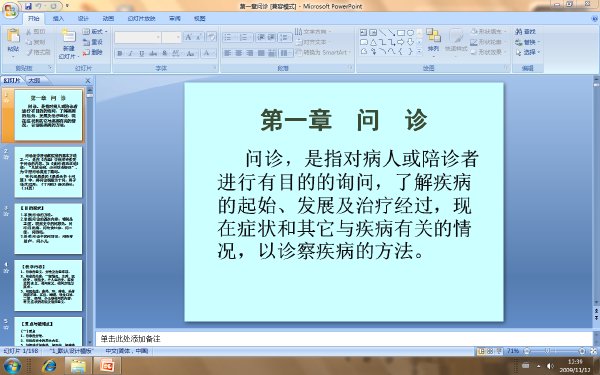
Task: Click the Reset slide (重设) button
Action: (x=93, y=42)
